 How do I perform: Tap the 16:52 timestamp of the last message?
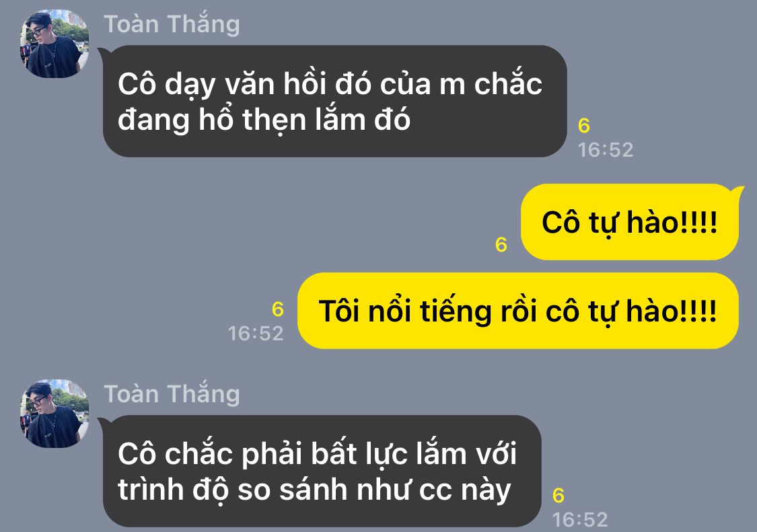(x=580, y=520)
